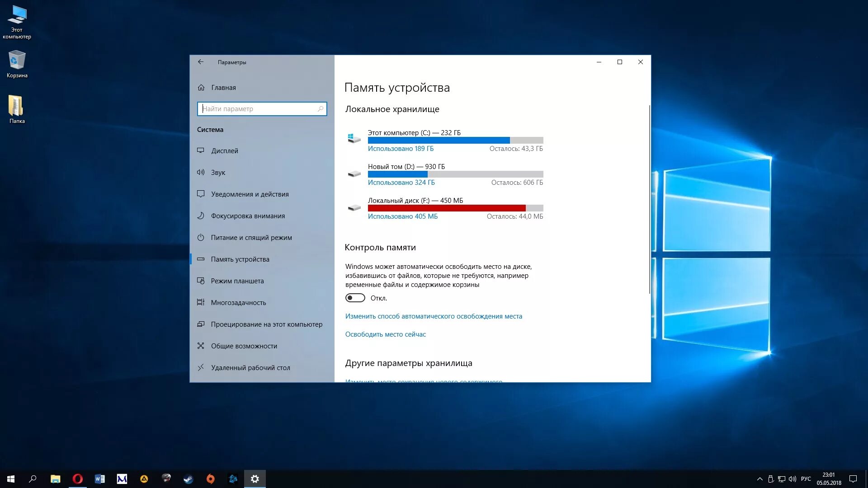Open the Windows Start menu

pos(11,479)
